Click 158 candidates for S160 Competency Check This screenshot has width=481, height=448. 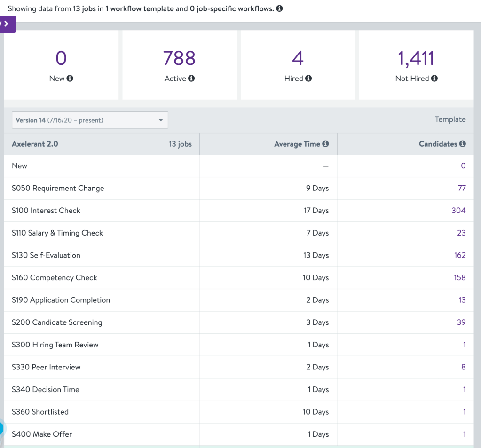[459, 277]
